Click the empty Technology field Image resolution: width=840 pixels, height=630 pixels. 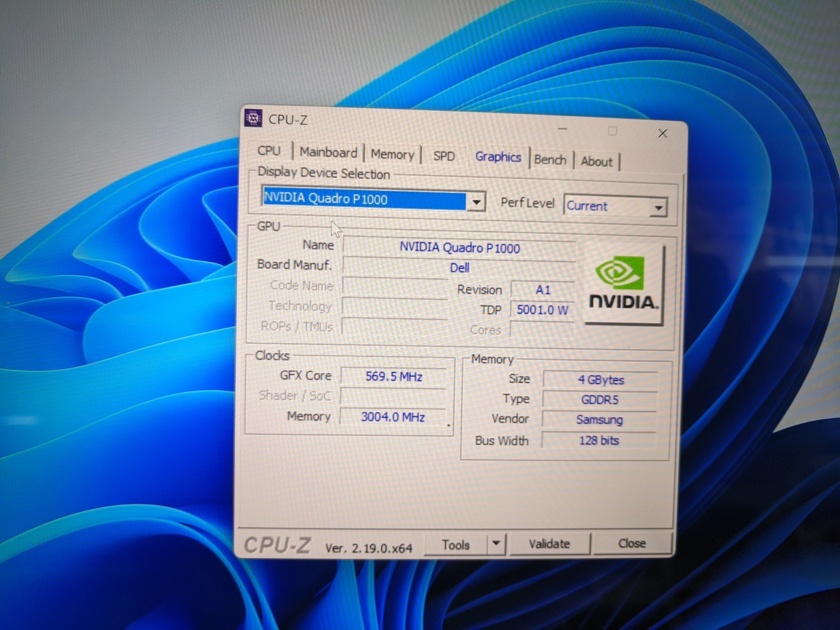coord(395,307)
